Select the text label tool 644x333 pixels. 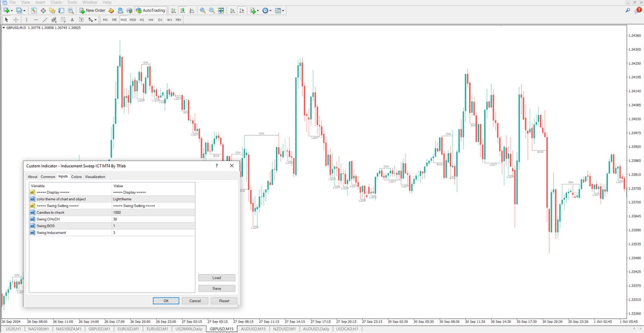tap(81, 19)
